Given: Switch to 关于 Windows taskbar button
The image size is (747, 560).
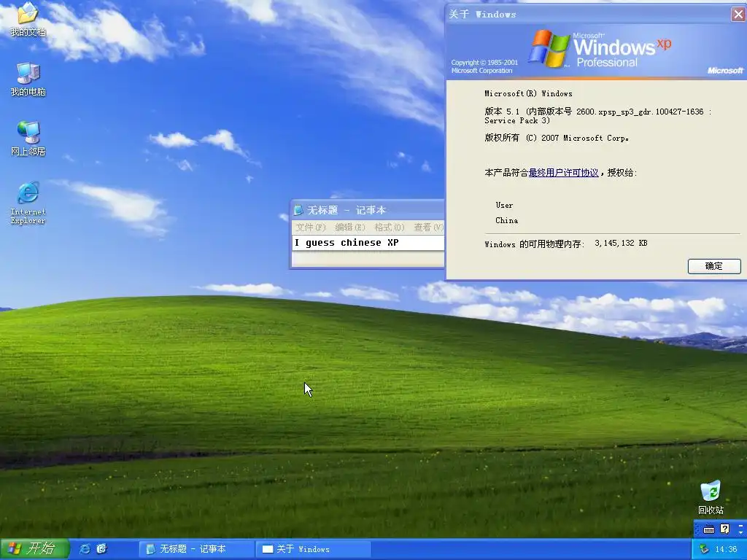Looking at the screenshot, I should click(x=313, y=549).
